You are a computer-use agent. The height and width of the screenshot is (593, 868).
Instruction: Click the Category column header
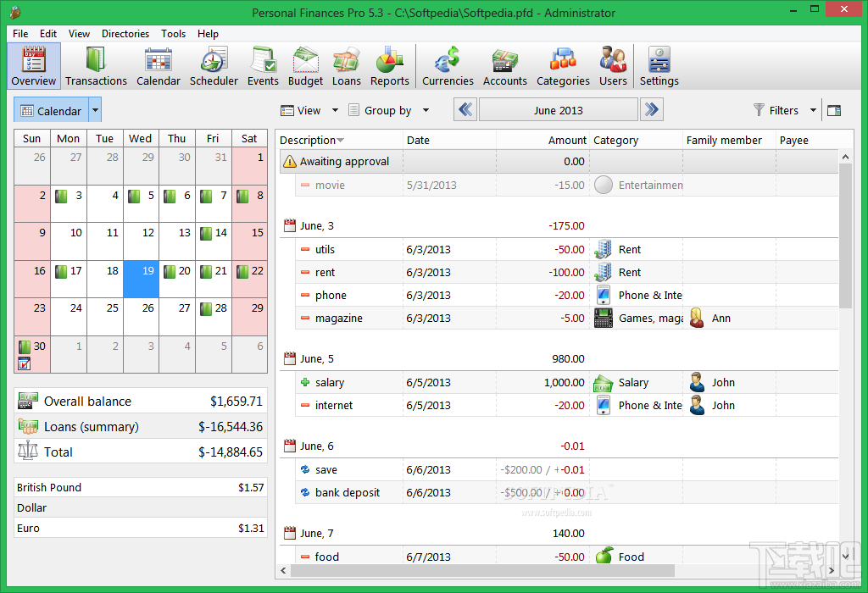click(x=636, y=141)
